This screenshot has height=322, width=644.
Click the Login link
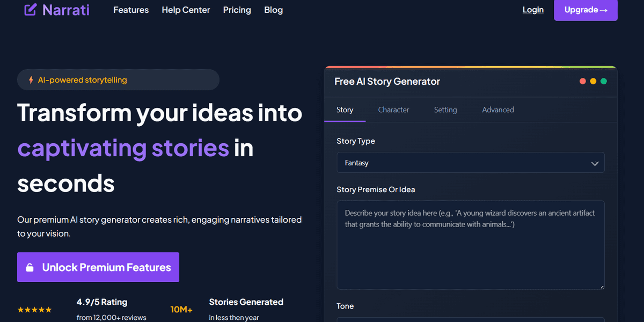click(x=533, y=10)
